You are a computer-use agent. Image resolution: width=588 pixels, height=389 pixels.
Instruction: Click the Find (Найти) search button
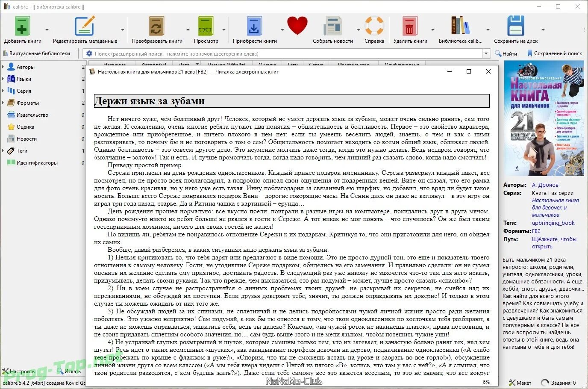click(x=506, y=53)
